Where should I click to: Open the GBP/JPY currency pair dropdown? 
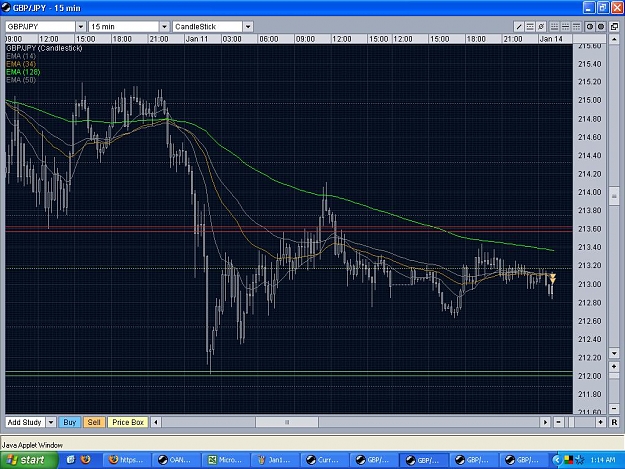(x=81, y=27)
